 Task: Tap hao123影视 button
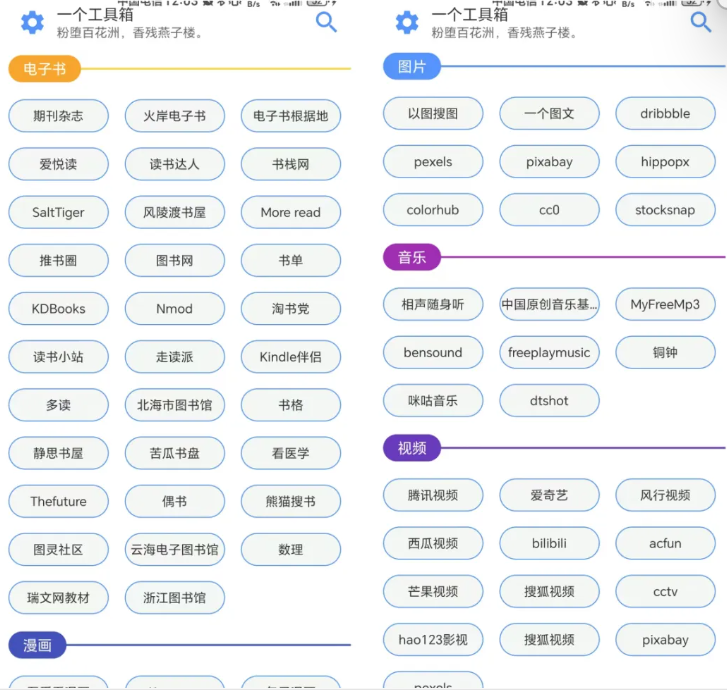coord(433,639)
